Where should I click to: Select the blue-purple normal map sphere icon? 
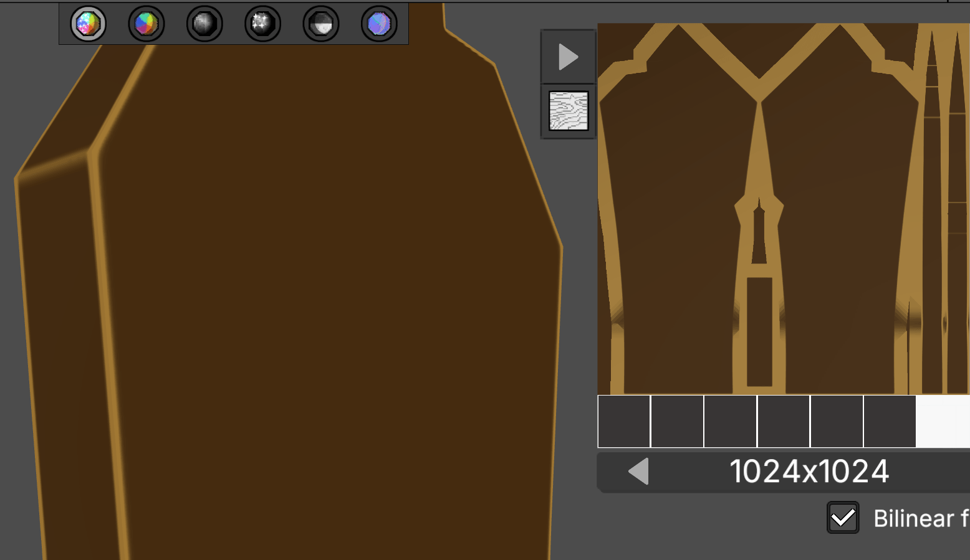click(379, 24)
